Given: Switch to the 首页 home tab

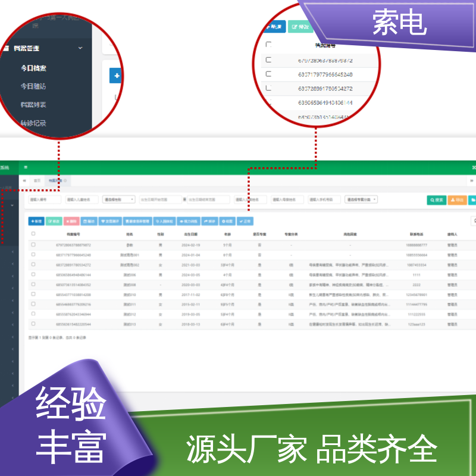Looking at the screenshot, I should pos(37,181).
